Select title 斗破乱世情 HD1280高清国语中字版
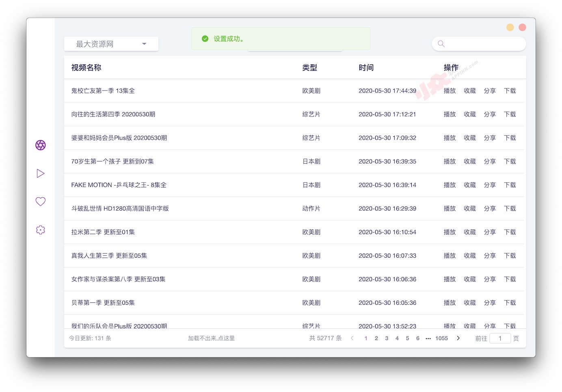The height and width of the screenshot is (392, 562). coord(120,209)
